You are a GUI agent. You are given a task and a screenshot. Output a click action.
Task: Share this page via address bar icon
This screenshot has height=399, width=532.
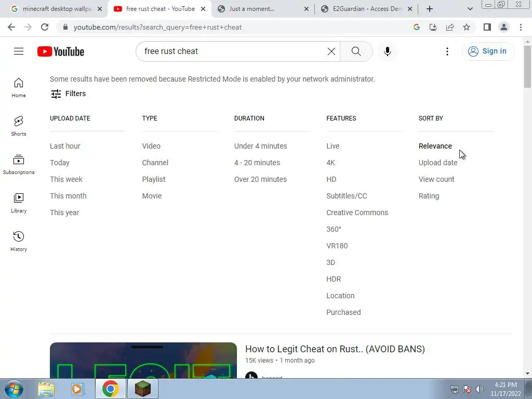click(450, 27)
